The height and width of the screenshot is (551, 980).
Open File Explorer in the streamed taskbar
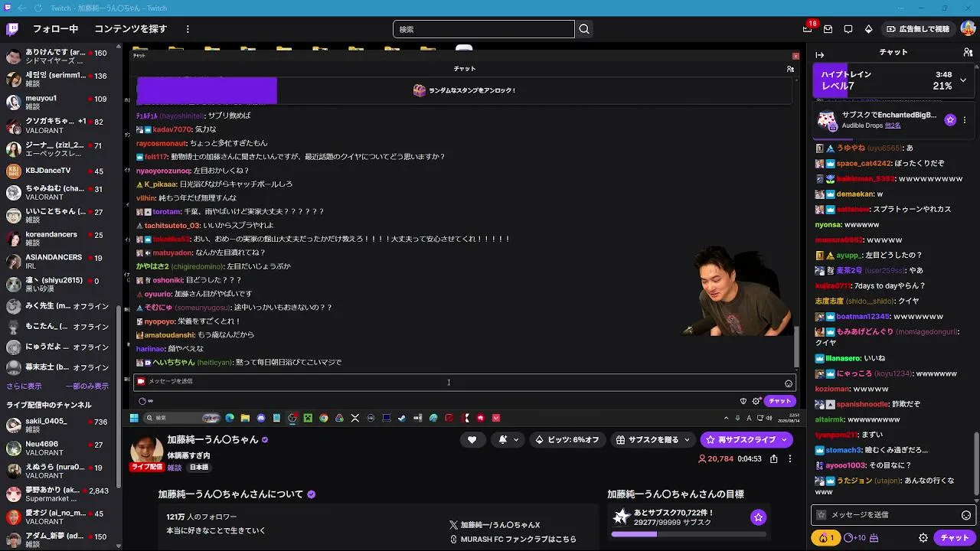pos(245,418)
